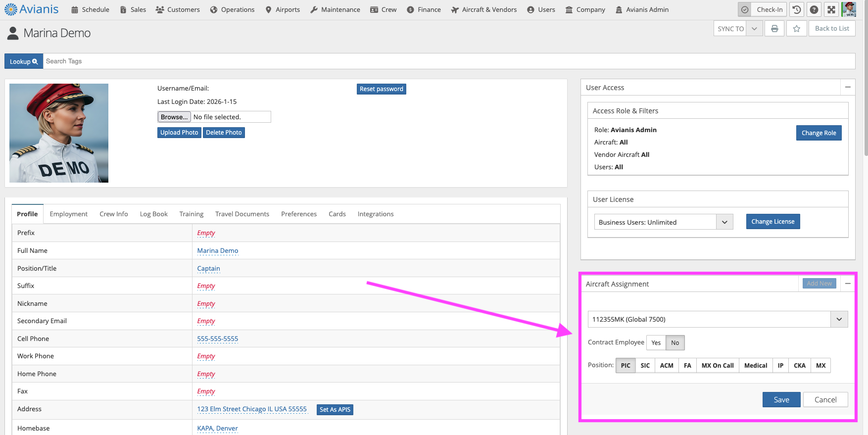Click the history clock icon

tap(797, 9)
